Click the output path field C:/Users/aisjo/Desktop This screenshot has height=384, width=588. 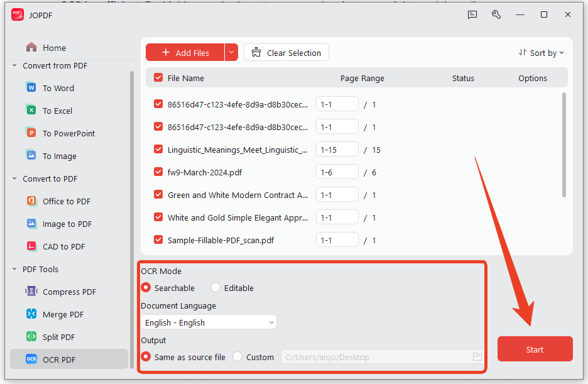[x=382, y=356]
